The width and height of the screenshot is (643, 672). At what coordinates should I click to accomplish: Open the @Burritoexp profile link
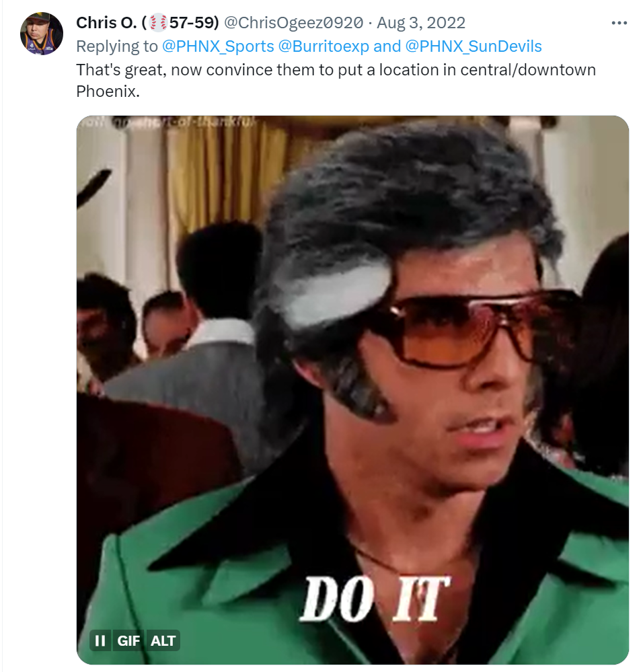tap(324, 46)
